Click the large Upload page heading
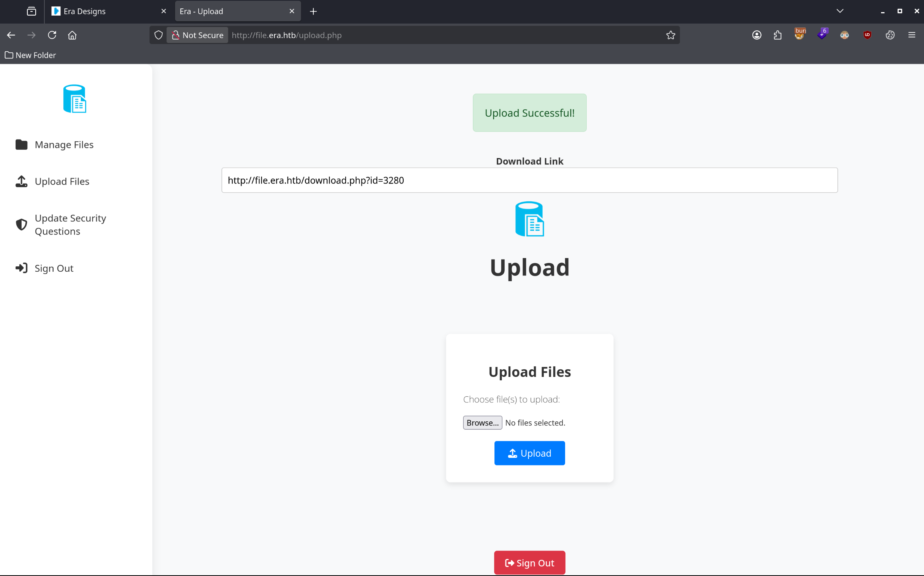Screen dimensions: 924x576 [x=529, y=267]
